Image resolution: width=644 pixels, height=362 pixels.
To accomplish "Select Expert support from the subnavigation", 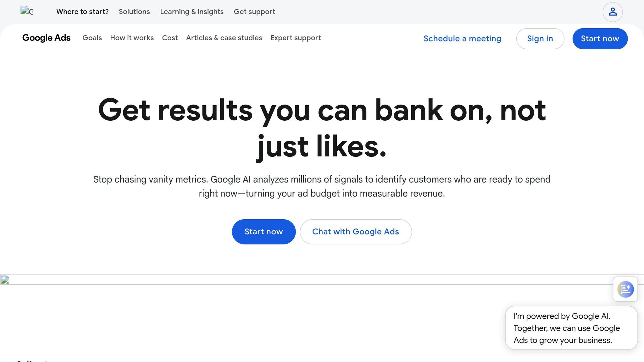I will coord(296,38).
